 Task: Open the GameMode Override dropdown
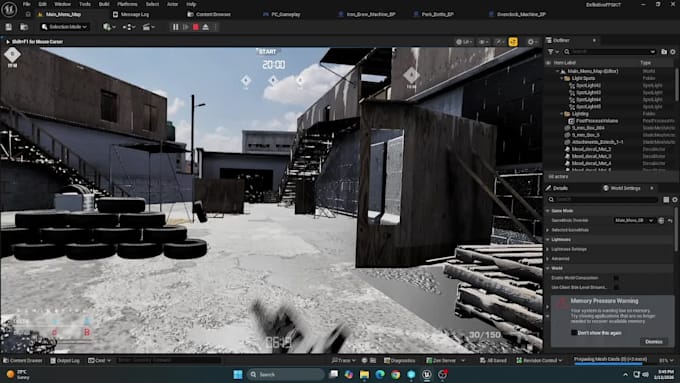click(x=634, y=220)
